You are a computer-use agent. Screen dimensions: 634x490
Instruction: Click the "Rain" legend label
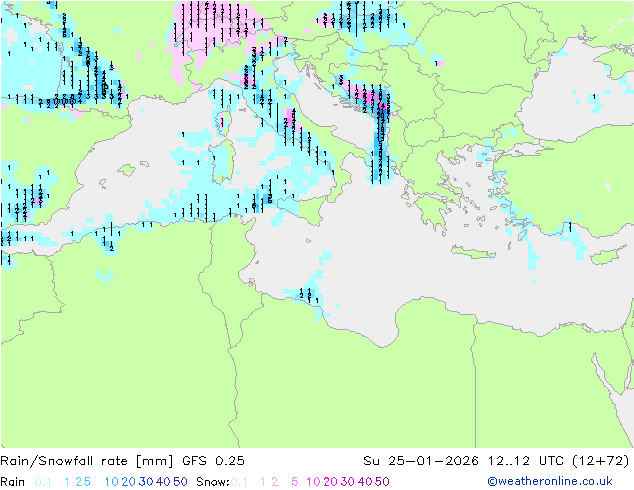(13, 482)
